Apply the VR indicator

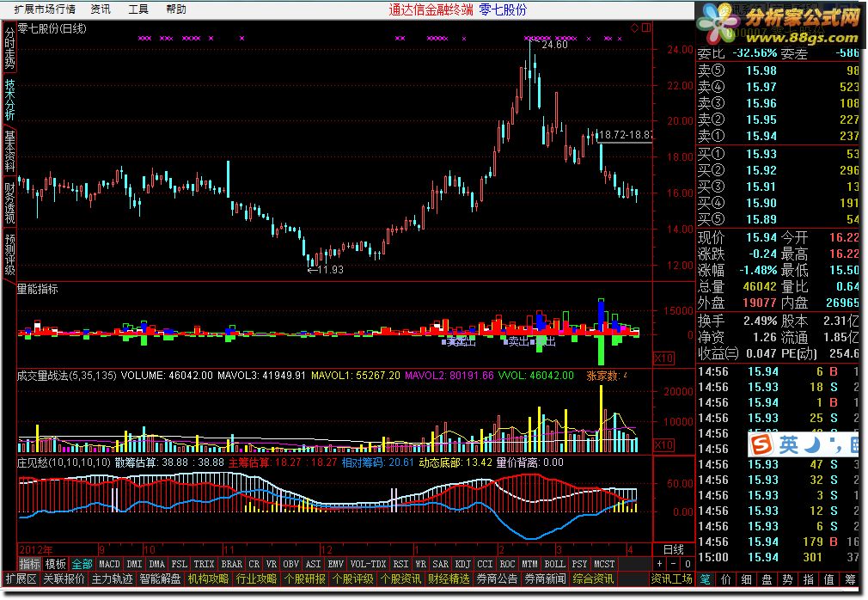(271, 564)
